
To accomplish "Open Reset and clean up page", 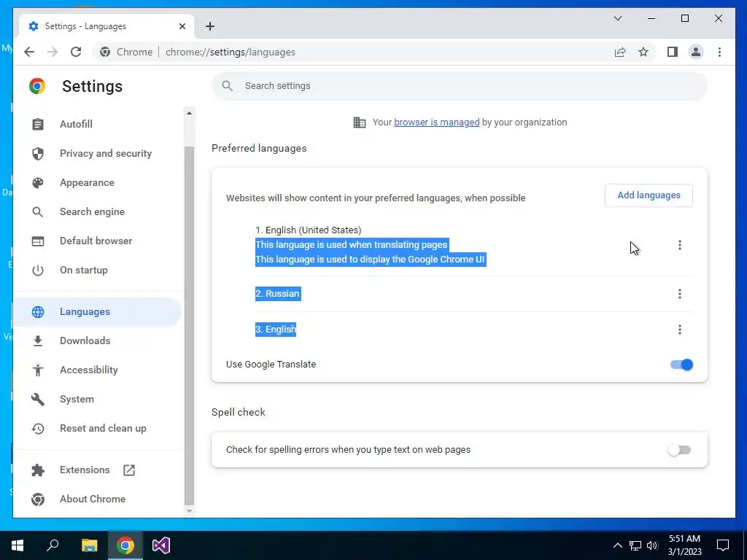I will tap(104, 429).
